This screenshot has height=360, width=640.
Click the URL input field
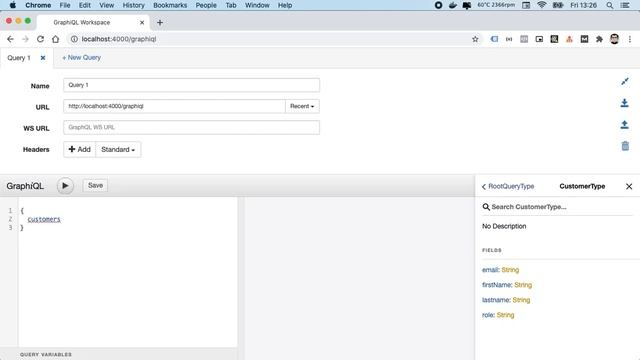(x=174, y=106)
